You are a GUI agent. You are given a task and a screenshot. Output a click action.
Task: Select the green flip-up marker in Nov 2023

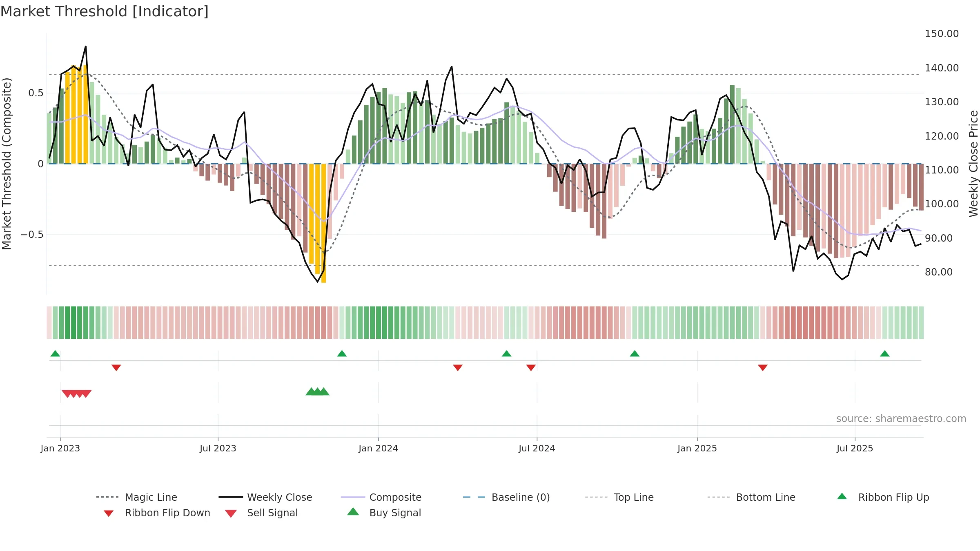tap(342, 353)
